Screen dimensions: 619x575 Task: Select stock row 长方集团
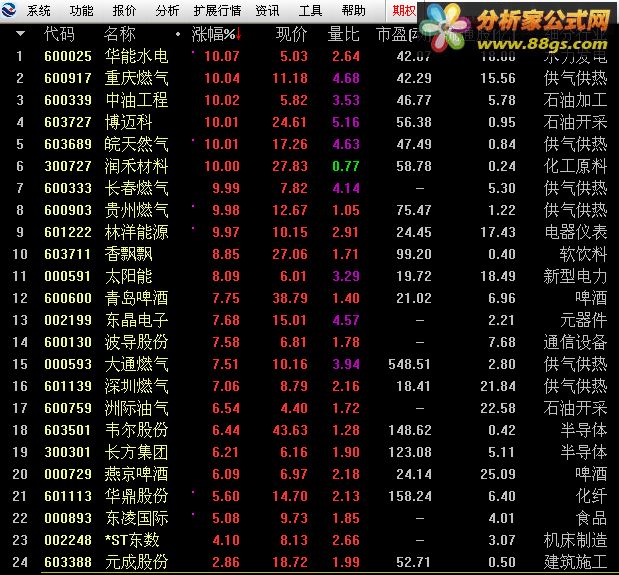click(x=310, y=452)
